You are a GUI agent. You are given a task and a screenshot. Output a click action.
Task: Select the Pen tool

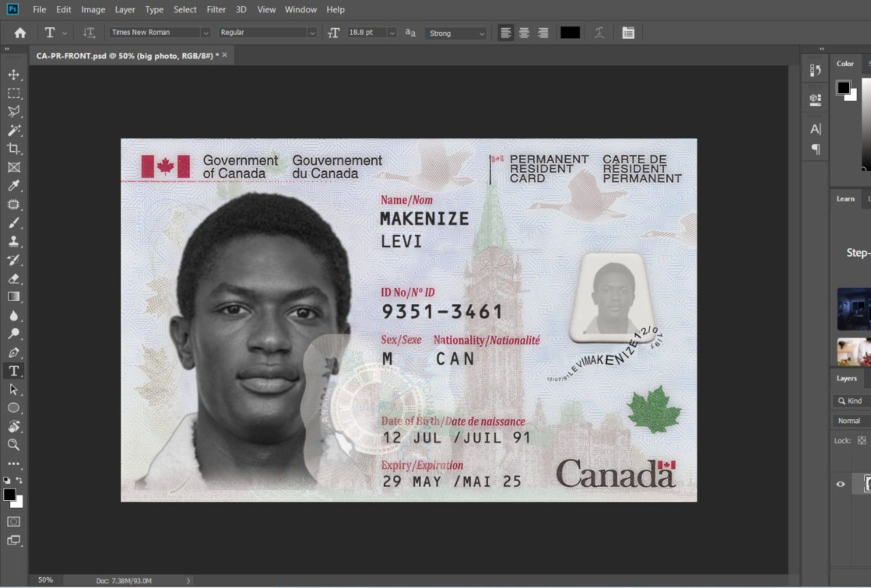point(14,353)
